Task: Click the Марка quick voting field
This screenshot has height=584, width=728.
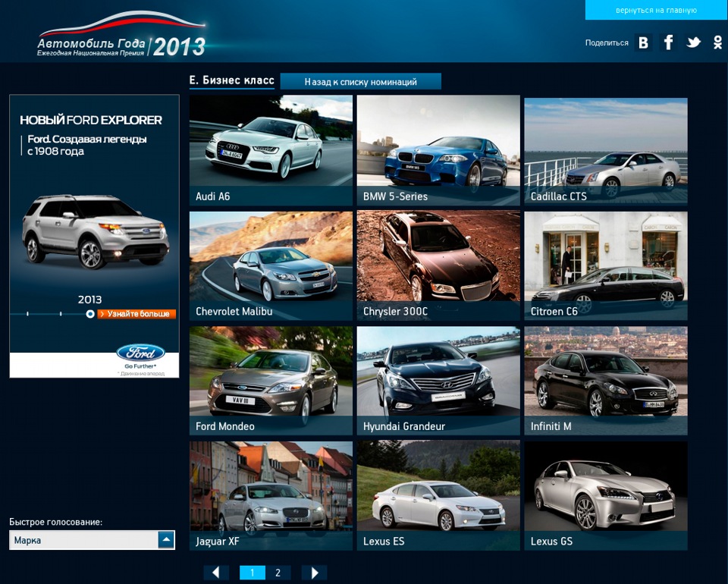Action: (92, 540)
